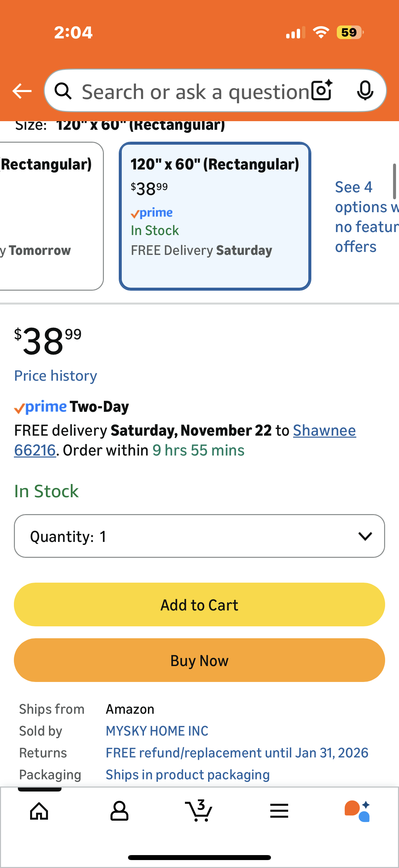Image resolution: width=399 pixels, height=868 pixels.
Task: Tap the camera lens search icon
Action: (322, 90)
